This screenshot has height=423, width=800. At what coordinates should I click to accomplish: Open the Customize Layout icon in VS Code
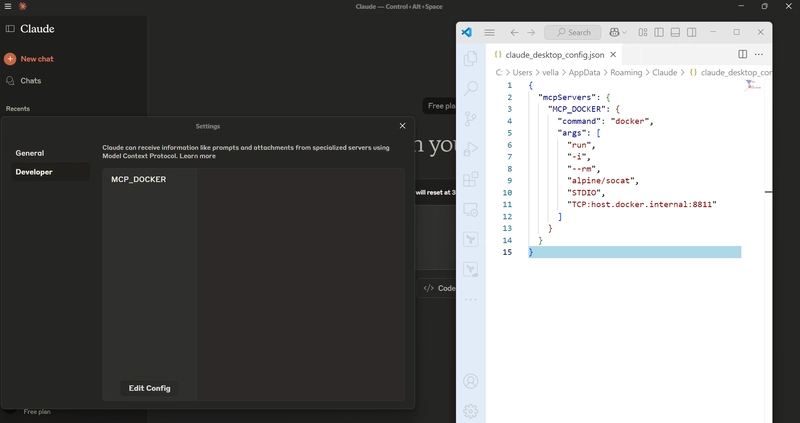pyautogui.click(x=643, y=32)
